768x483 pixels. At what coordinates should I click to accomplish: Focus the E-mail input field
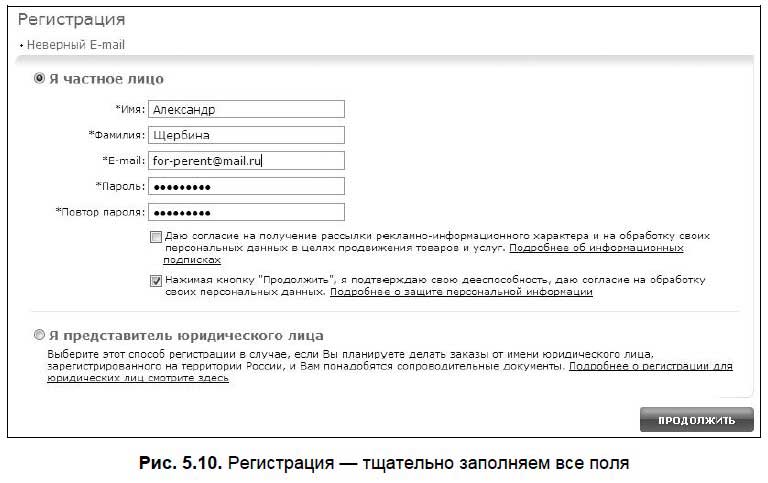246,161
